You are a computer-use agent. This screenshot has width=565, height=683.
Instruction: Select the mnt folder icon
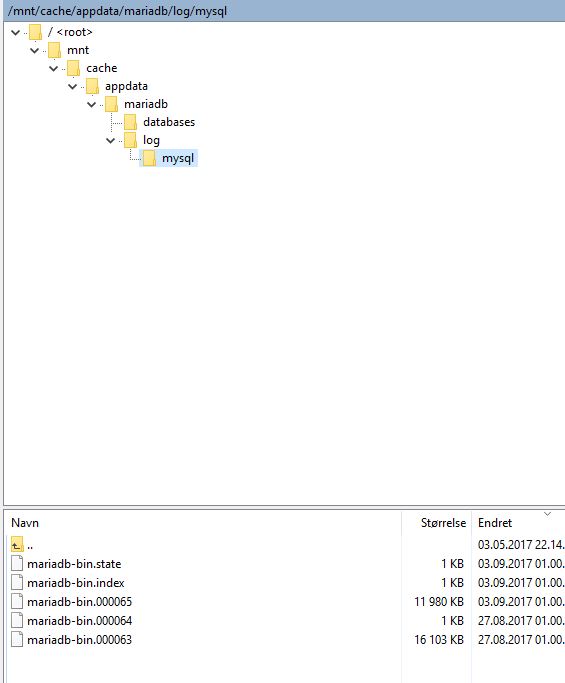[54, 50]
